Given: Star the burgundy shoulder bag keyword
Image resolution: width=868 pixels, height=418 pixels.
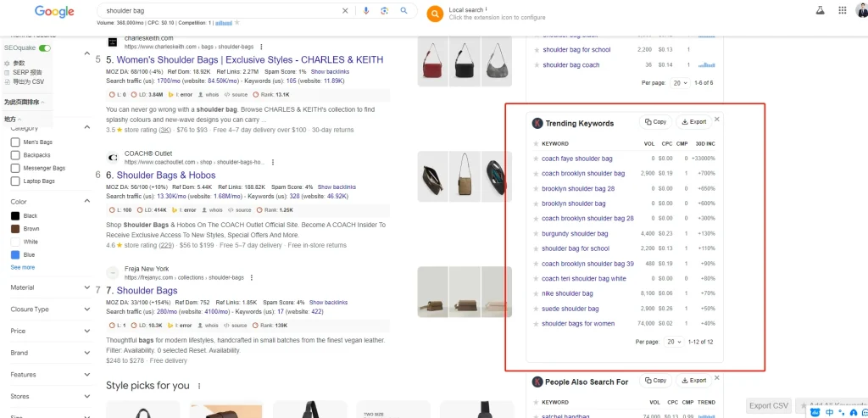Looking at the screenshot, I should 536,234.
